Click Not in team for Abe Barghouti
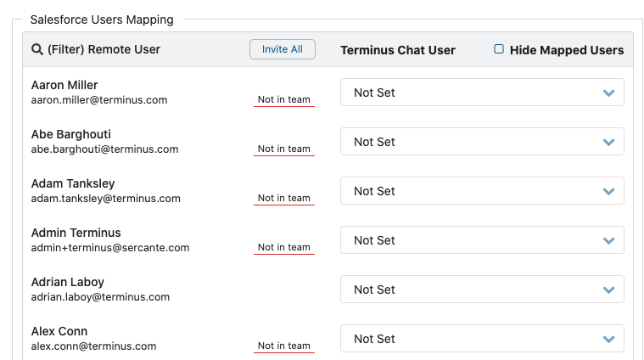This screenshot has width=644, height=360. 283,149
